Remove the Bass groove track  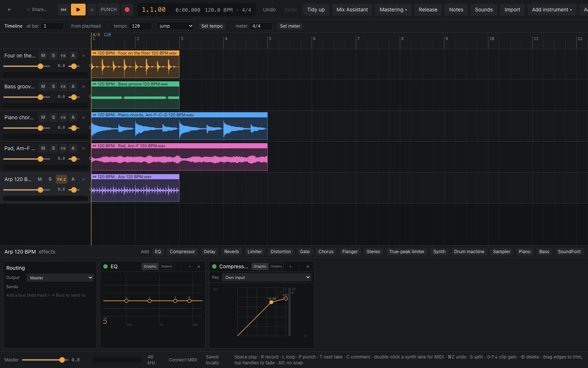click(x=83, y=86)
